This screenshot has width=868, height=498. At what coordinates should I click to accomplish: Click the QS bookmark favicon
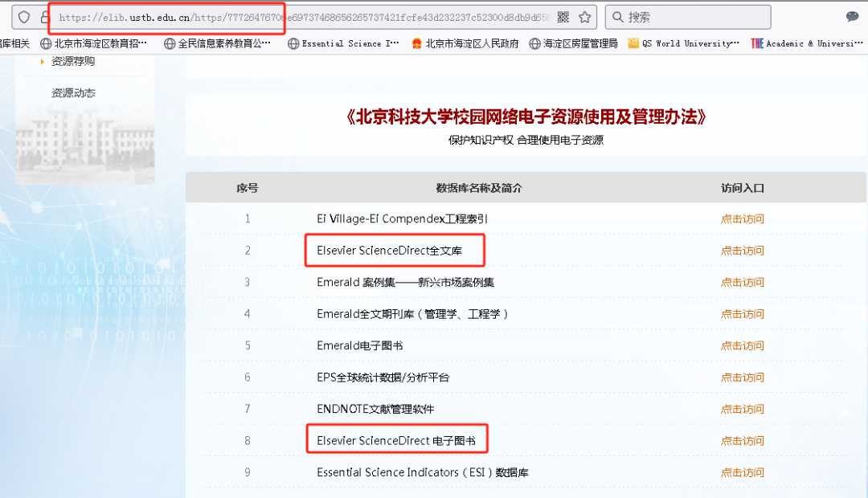[633, 43]
